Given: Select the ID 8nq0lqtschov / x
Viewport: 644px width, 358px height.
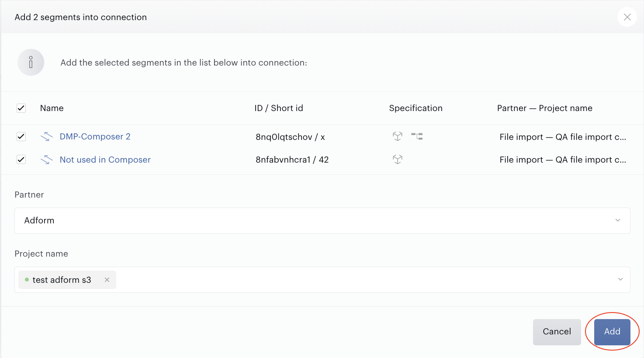Looking at the screenshot, I should click(x=290, y=137).
